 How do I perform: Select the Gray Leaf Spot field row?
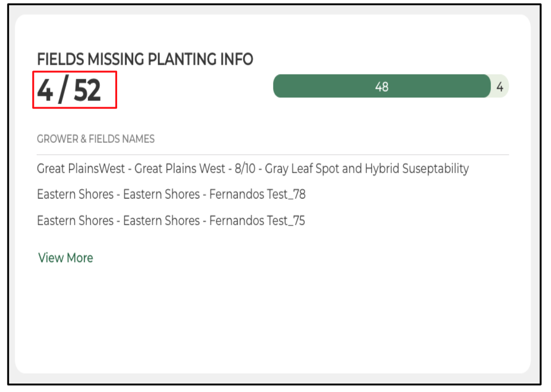tap(253, 169)
